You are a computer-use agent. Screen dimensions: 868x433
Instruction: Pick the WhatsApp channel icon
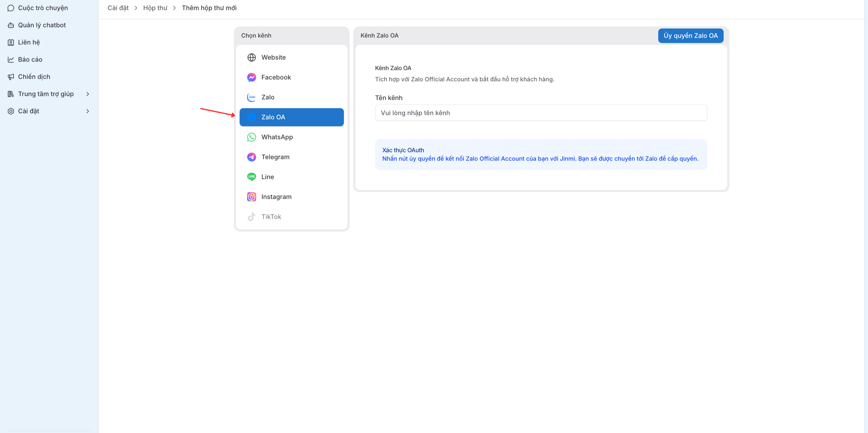click(x=251, y=137)
